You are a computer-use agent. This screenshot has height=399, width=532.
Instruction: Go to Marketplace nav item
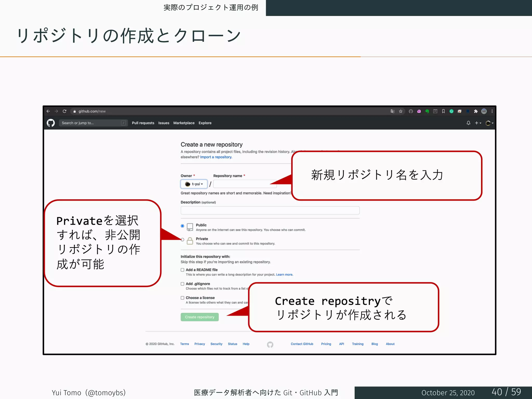(x=184, y=123)
